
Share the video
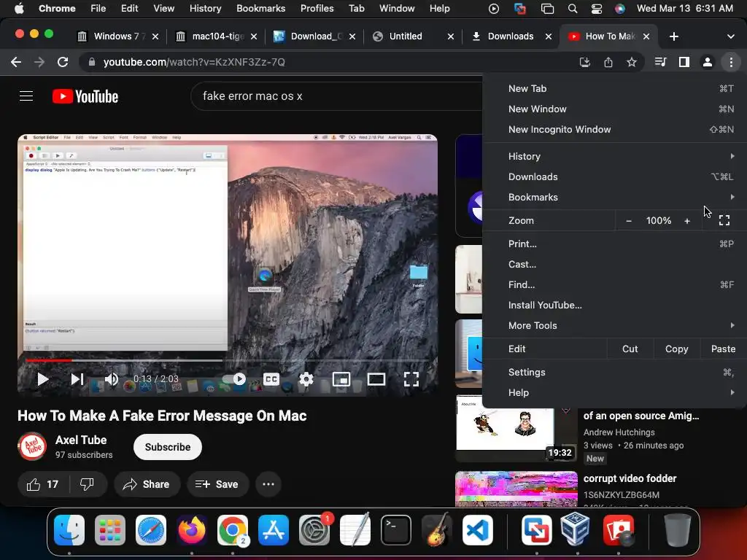click(147, 484)
